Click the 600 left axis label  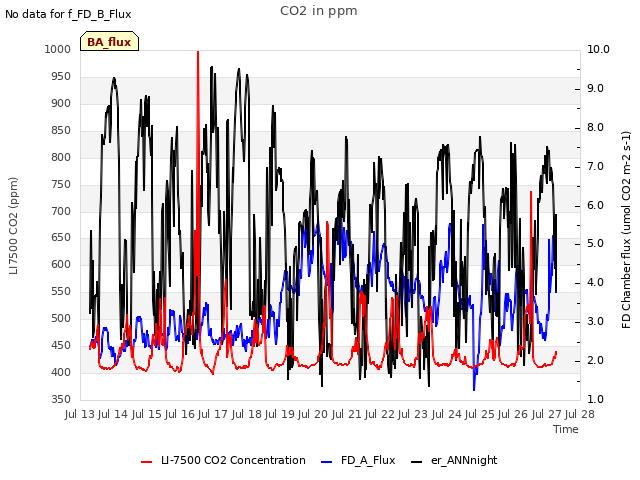tap(61, 264)
